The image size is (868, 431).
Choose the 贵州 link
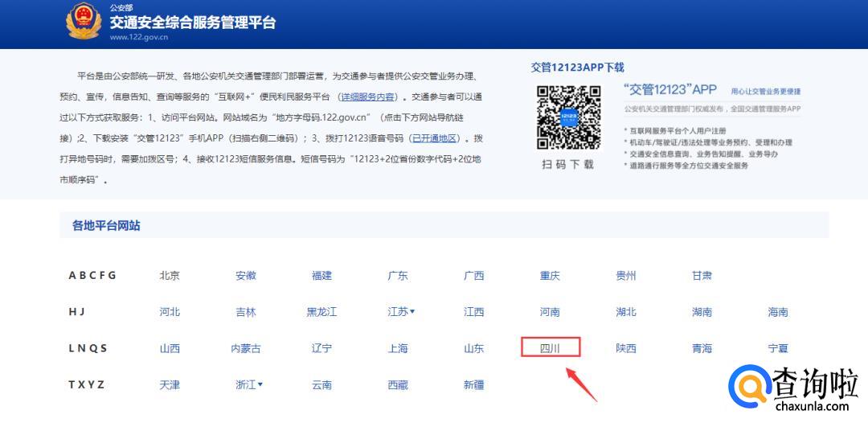click(x=626, y=275)
